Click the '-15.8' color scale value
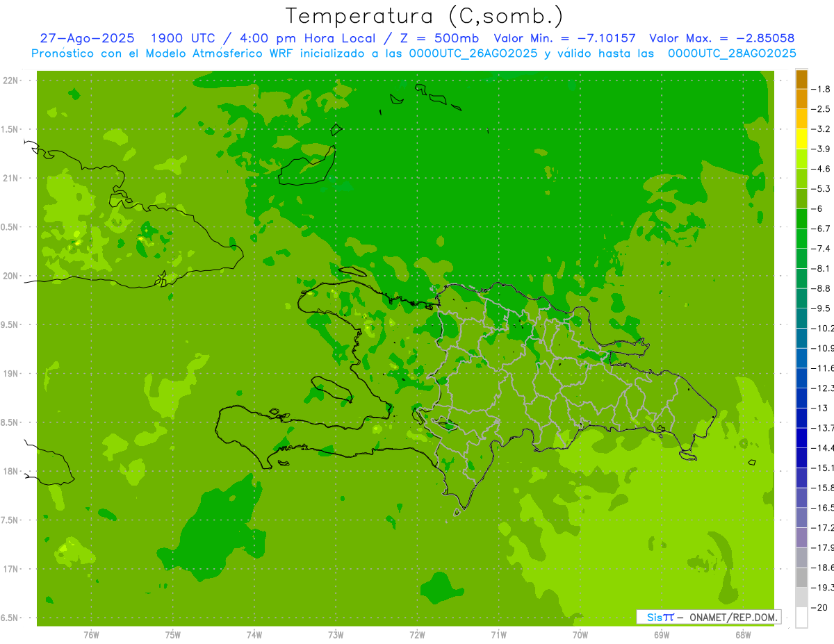 [822, 488]
